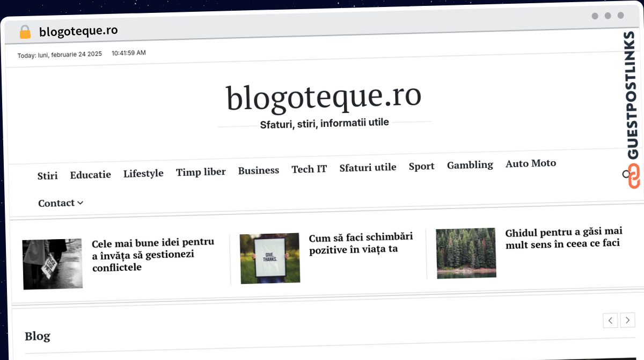Image resolution: width=644 pixels, height=360 pixels.
Task: Go to previous Blog slide arrow
Action: coord(610,321)
